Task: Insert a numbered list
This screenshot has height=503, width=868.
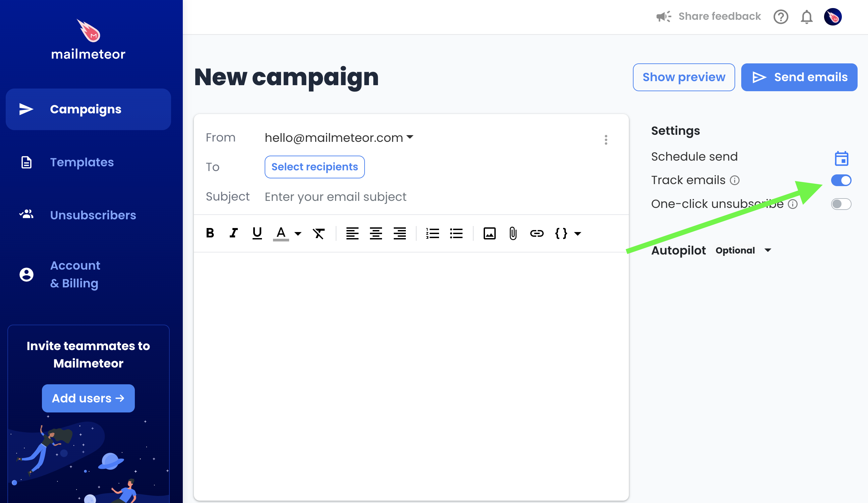Action: [433, 233]
